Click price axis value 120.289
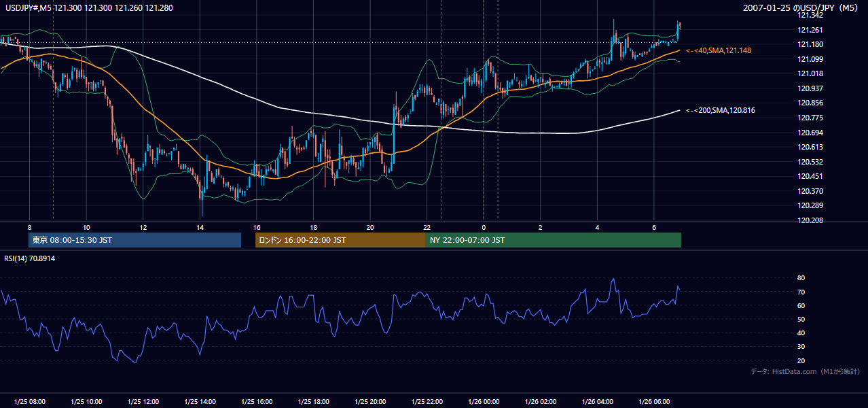 [810, 205]
